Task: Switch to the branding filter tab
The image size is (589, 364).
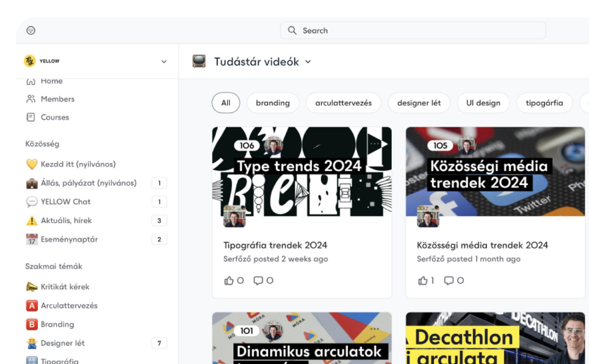Action: pyautogui.click(x=273, y=103)
